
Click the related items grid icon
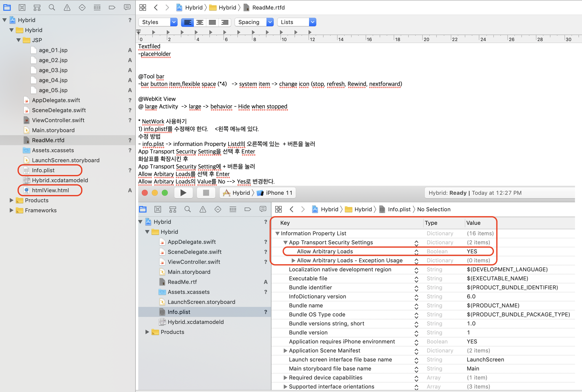point(143,8)
